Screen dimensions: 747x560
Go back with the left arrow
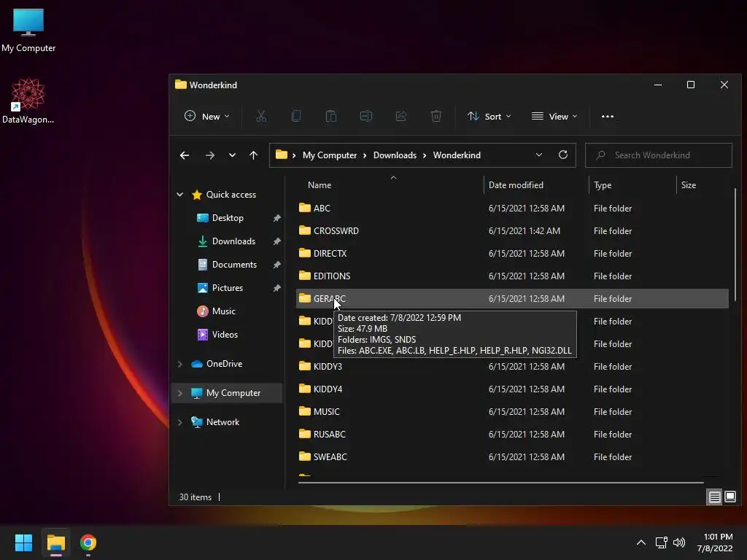(185, 155)
